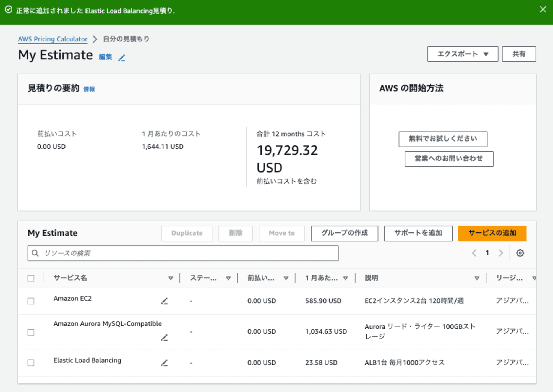Screen dimensions: 553x392
Task: Sort by 1 月あた... monthly column arrow
Action: (x=345, y=278)
